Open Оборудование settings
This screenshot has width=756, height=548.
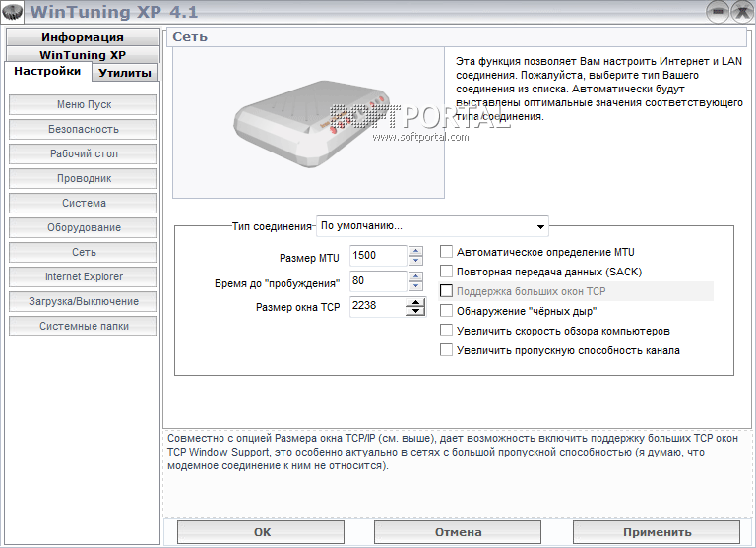(83, 227)
